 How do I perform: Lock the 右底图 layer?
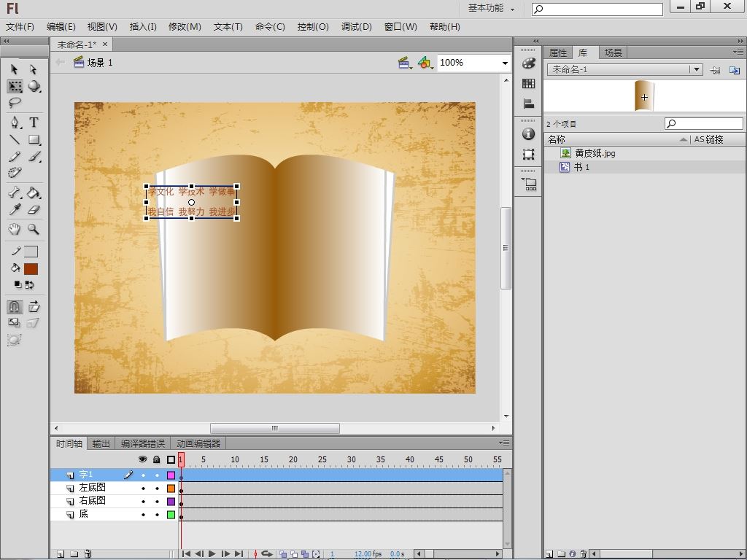157,502
